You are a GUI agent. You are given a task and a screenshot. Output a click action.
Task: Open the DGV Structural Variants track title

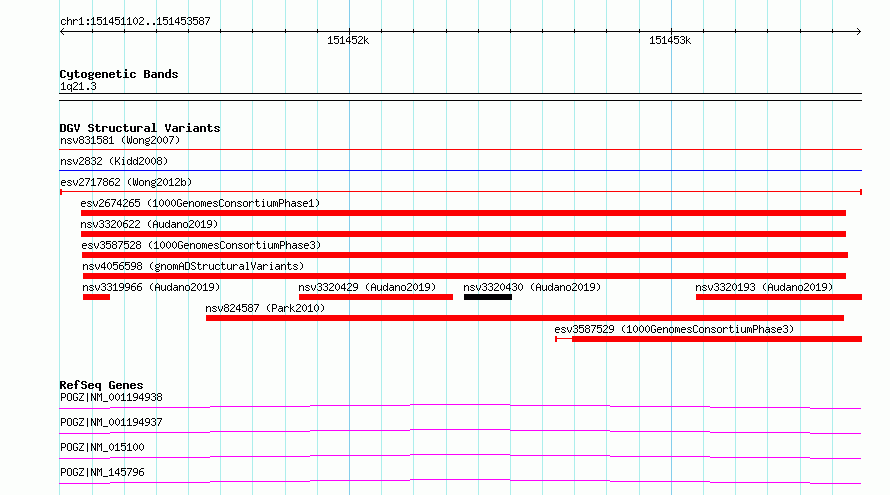(x=140, y=128)
